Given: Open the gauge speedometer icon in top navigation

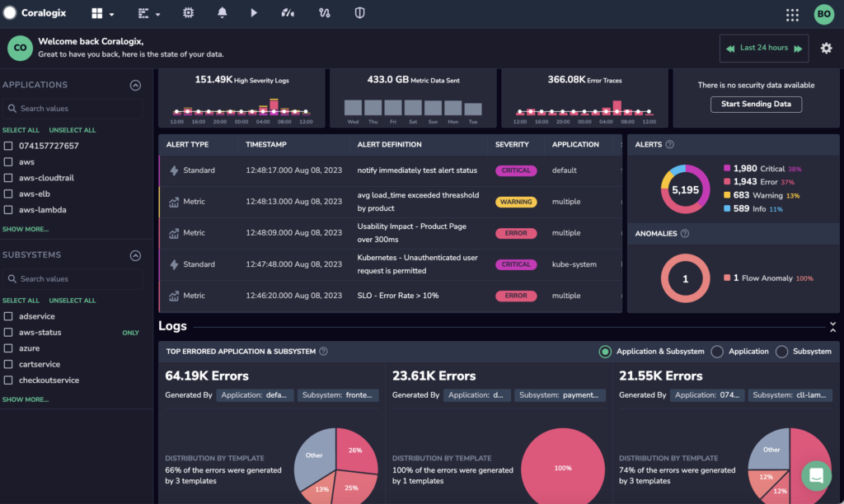Looking at the screenshot, I should [x=288, y=13].
